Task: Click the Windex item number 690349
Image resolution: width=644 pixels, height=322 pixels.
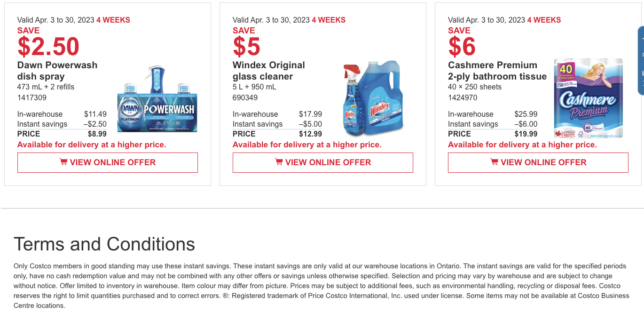Action: point(245,97)
